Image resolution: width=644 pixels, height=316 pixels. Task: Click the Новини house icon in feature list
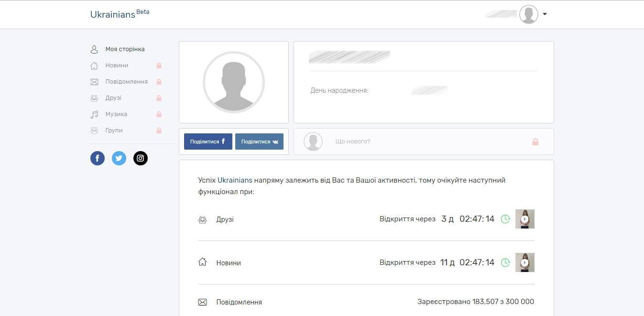pyautogui.click(x=202, y=262)
